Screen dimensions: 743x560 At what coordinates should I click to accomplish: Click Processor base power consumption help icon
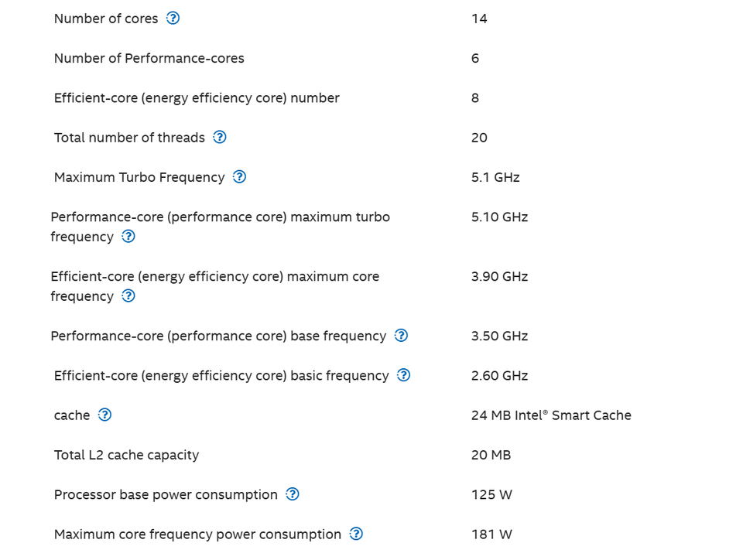click(x=293, y=495)
